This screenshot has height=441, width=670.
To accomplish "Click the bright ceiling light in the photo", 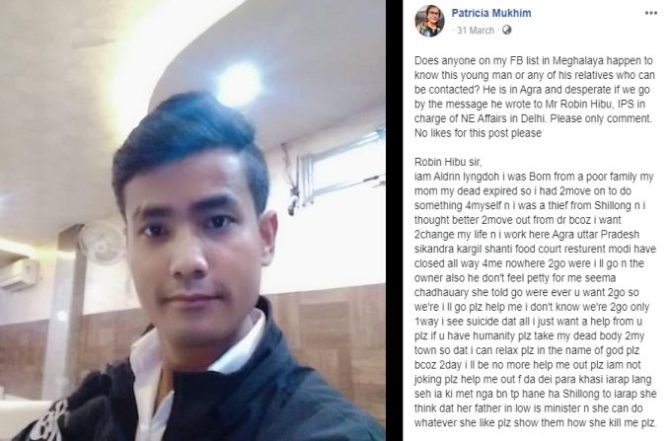I will [x=238, y=84].
